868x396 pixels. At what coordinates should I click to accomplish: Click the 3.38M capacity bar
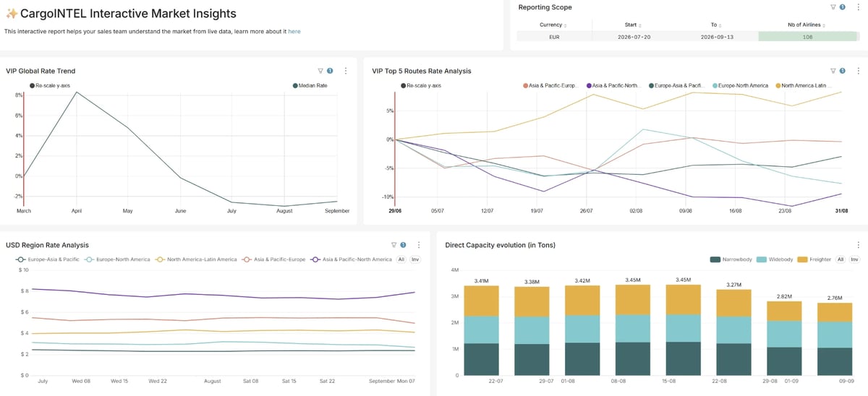[x=532, y=331]
